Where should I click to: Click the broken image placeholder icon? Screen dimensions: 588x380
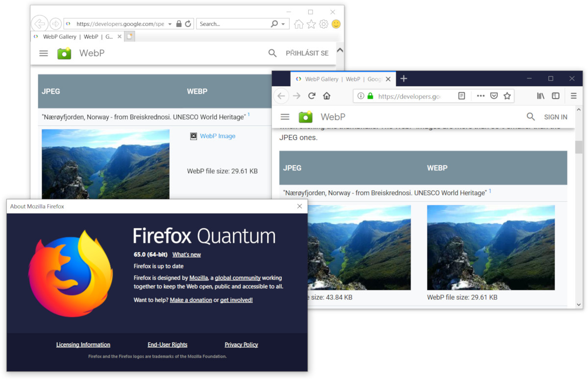pos(194,136)
